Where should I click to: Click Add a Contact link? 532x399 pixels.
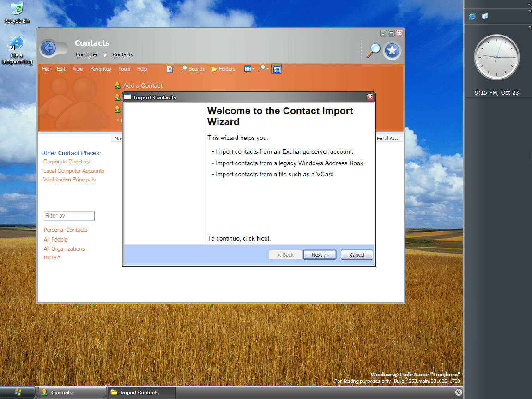click(x=143, y=85)
